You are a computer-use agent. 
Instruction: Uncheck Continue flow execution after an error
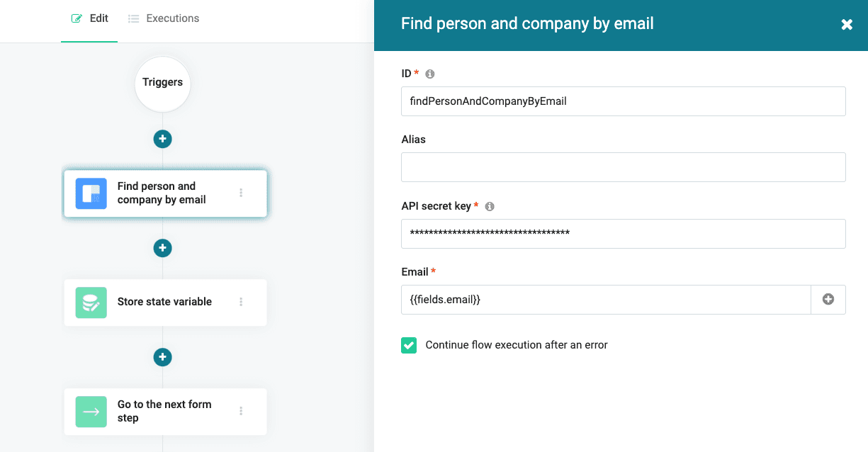[409, 345]
